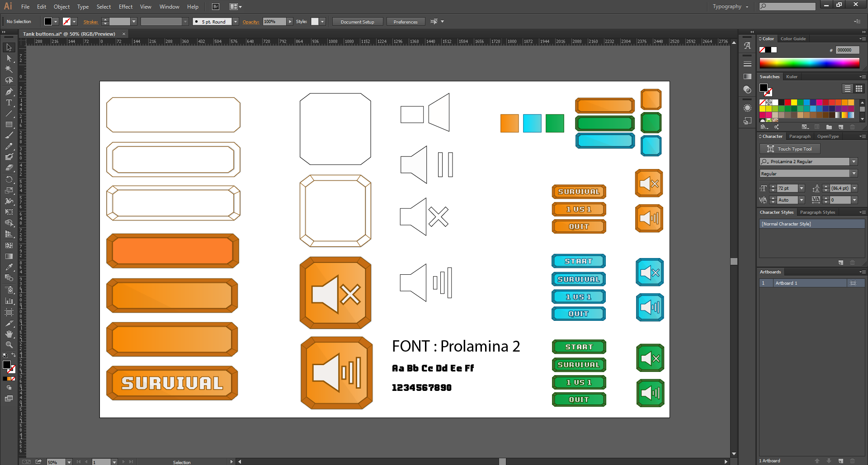Screen dimensions: 868x465
Task: Open the Color panel flyout menu
Action: click(862, 39)
